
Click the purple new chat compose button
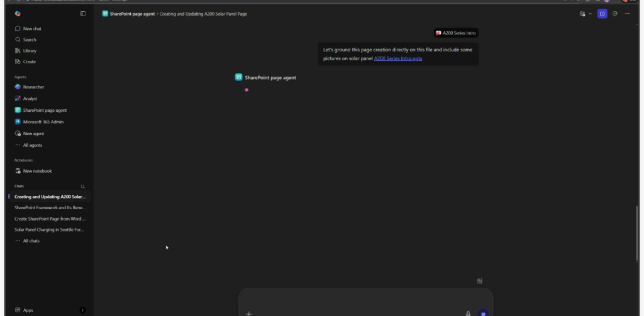tap(602, 14)
